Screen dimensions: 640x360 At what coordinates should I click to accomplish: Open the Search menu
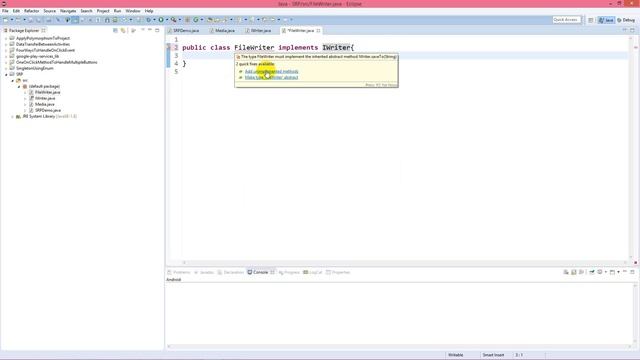pos(86,11)
